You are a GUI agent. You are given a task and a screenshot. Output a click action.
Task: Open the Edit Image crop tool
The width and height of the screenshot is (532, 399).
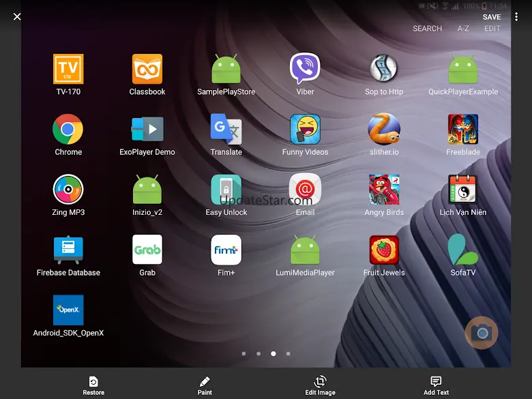tap(320, 385)
